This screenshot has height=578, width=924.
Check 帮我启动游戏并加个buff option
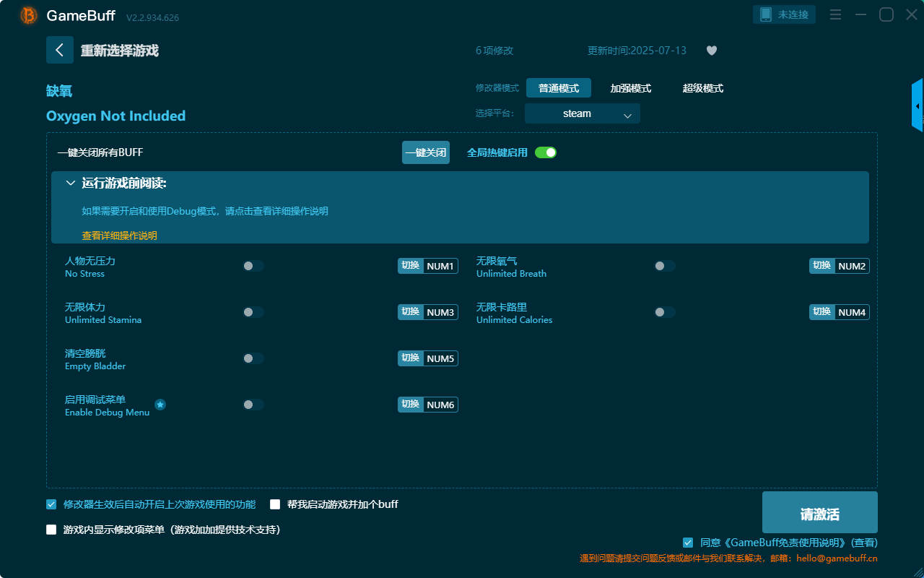point(275,504)
